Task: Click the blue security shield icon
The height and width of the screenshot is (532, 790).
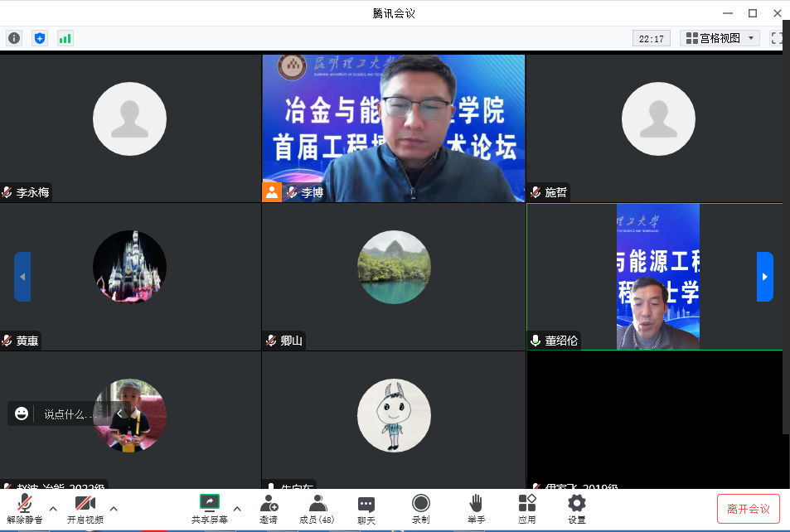Action: coord(39,38)
